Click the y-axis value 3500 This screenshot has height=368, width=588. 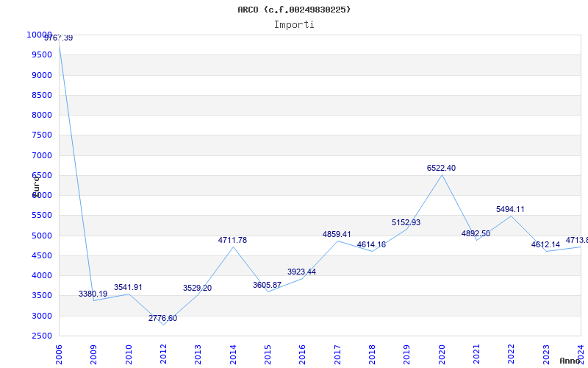pyautogui.click(x=42, y=296)
